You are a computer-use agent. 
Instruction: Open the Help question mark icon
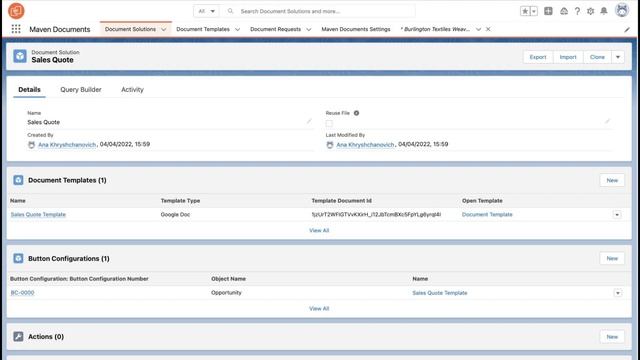(x=577, y=11)
